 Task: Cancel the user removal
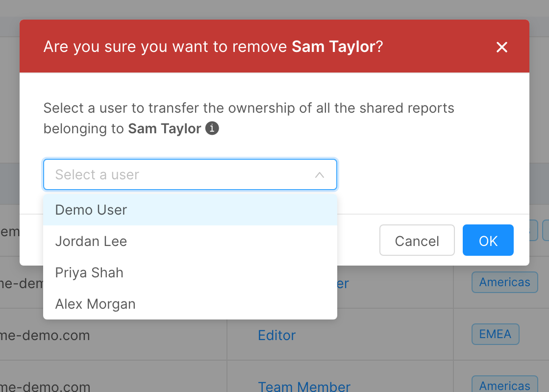tap(417, 241)
